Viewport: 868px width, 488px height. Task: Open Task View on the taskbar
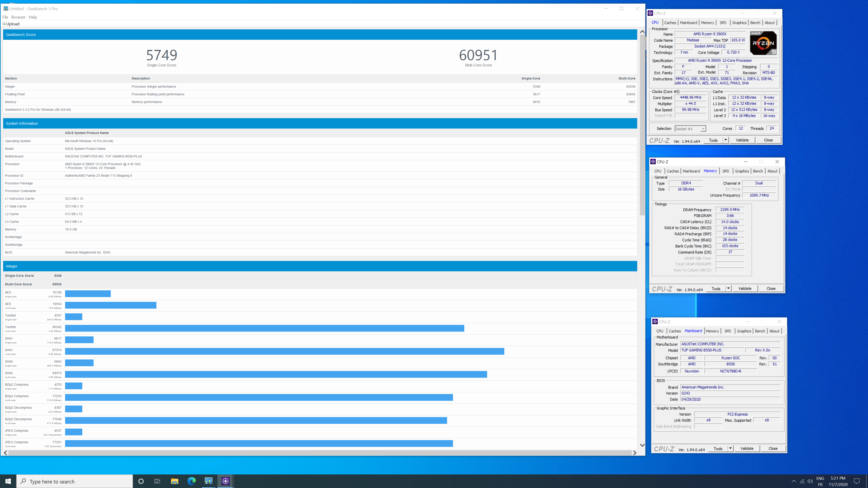tap(157, 481)
